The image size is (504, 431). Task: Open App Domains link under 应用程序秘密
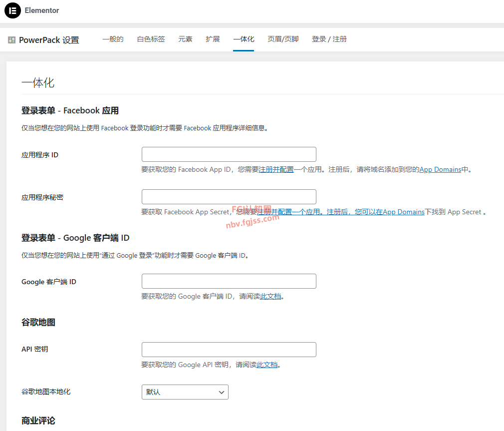[403, 212]
